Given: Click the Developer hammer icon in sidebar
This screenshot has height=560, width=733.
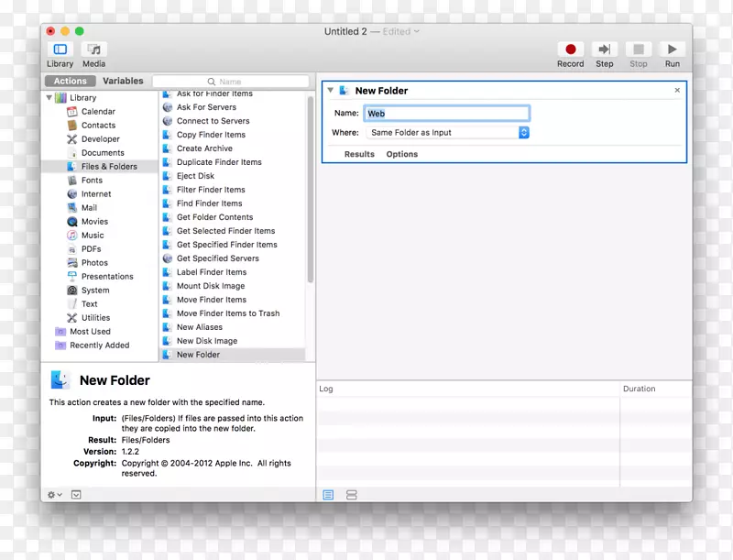Looking at the screenshot, I should click(x=72, y=138).
